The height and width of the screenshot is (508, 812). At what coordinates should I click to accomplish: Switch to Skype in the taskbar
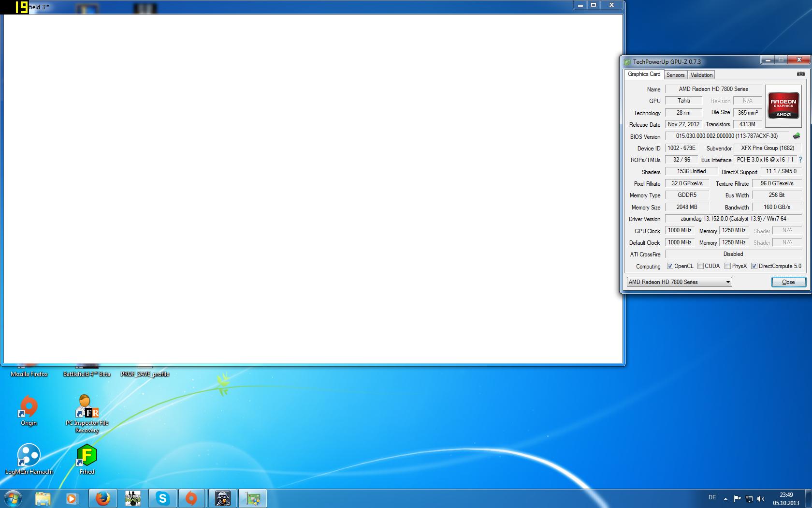coord(162,498)
